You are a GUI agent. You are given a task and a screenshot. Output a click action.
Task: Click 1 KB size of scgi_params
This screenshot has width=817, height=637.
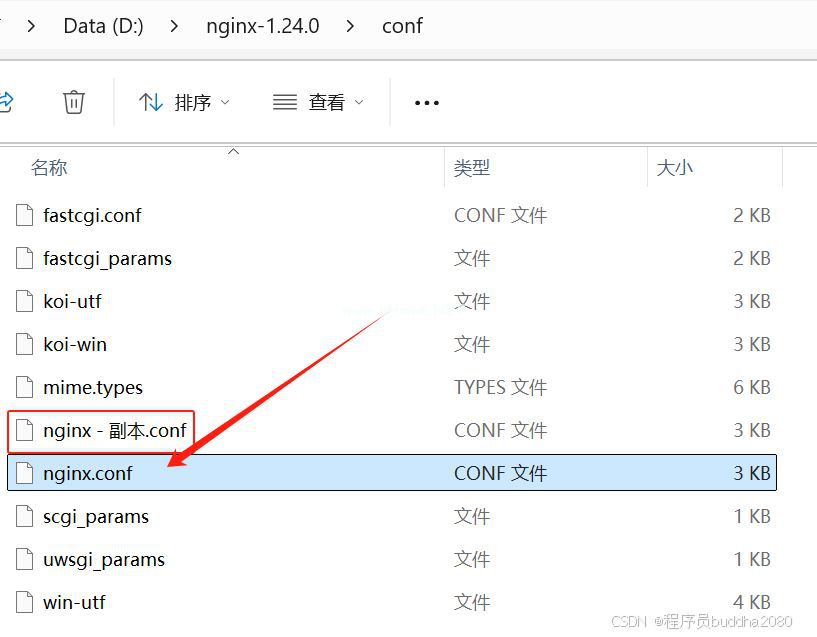coord(751,516)
